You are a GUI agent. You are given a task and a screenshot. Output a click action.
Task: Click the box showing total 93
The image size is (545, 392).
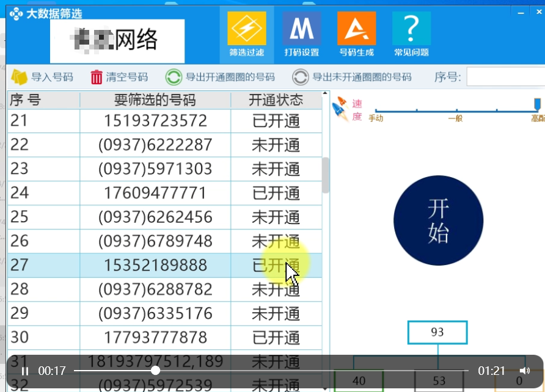pyautogui.click(x=437, y=333)
